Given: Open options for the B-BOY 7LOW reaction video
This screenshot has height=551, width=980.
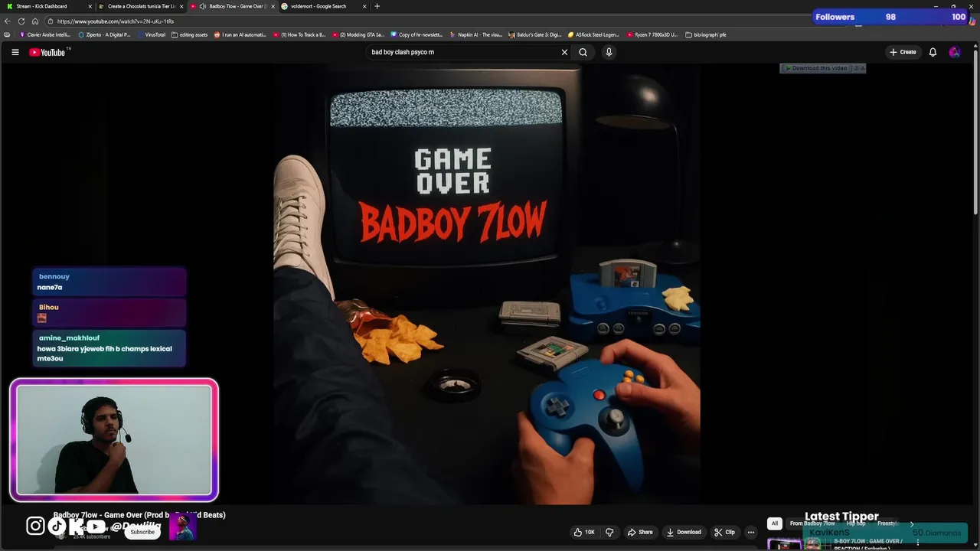Looking at the screenshot, I should click(x=918, y=543).
